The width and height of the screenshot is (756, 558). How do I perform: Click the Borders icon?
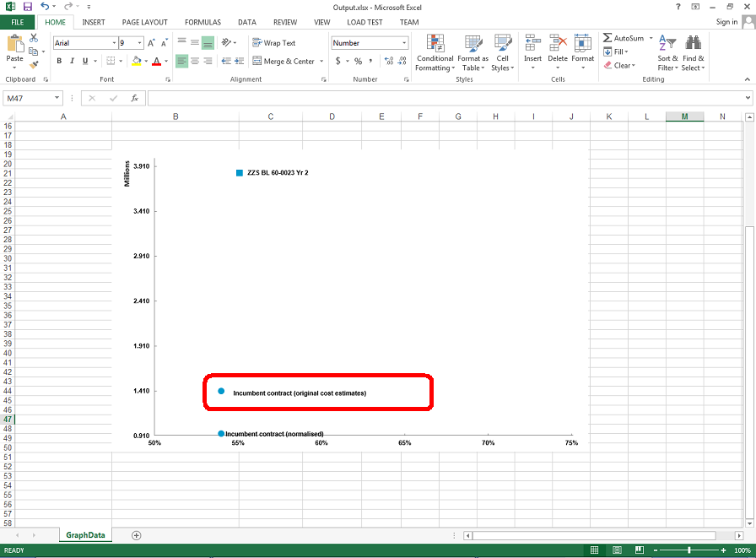(x=111, y=61)
